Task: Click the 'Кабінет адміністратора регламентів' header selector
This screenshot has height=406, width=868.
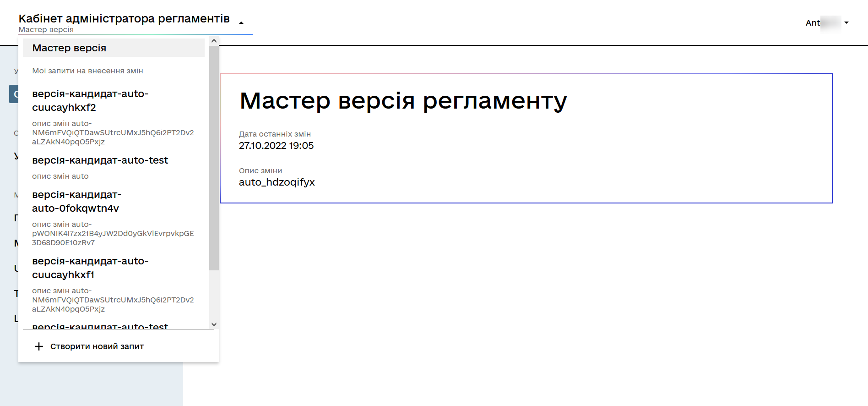Action: click(124, 19)
